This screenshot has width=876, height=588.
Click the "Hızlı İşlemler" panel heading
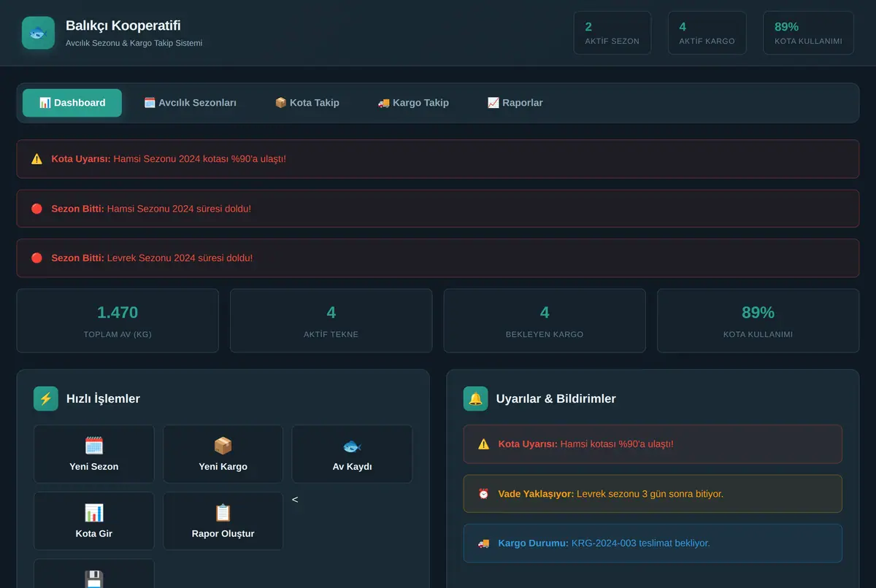pyautogui.click(x=103, y=398)
